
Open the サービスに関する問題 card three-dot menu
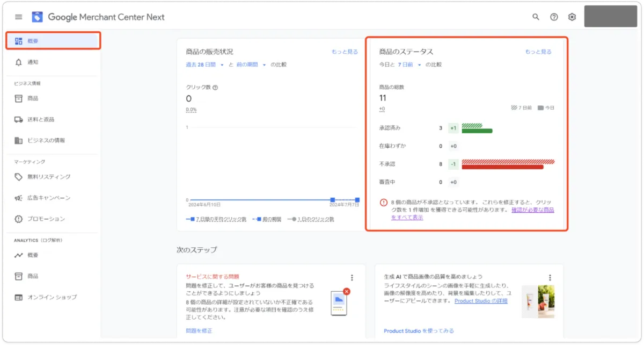pos(352,278)
